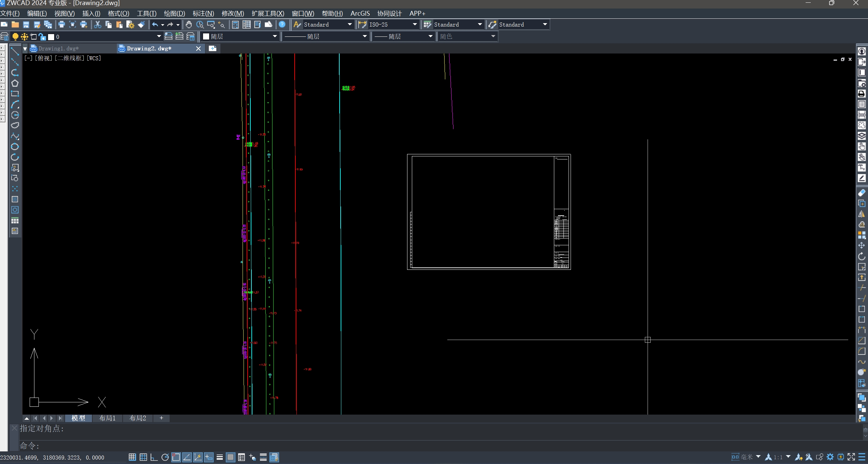Switch to 布局1 (Layout1) tab
The image size is (868, 464).
tap(107, 417)
